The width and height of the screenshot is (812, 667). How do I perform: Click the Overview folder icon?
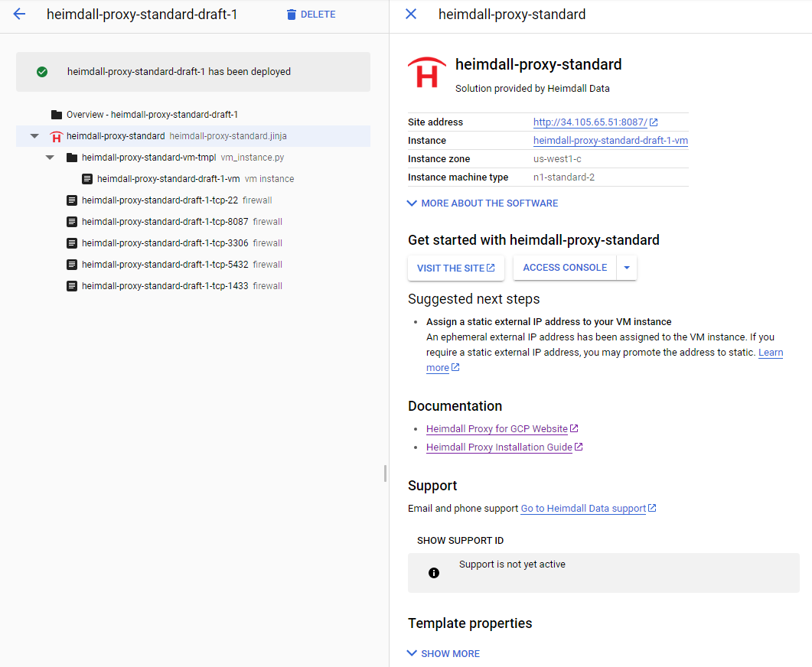pyautogui.click(x=57, y=115)
